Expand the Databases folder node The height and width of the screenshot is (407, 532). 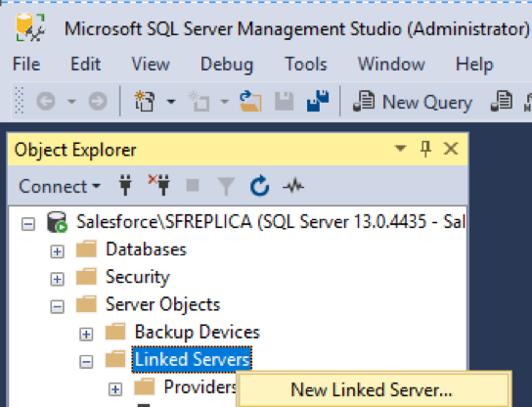pos(57,251)
